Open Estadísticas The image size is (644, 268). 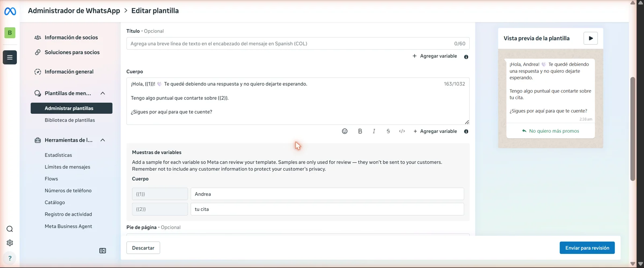click(x=58, y=155)
